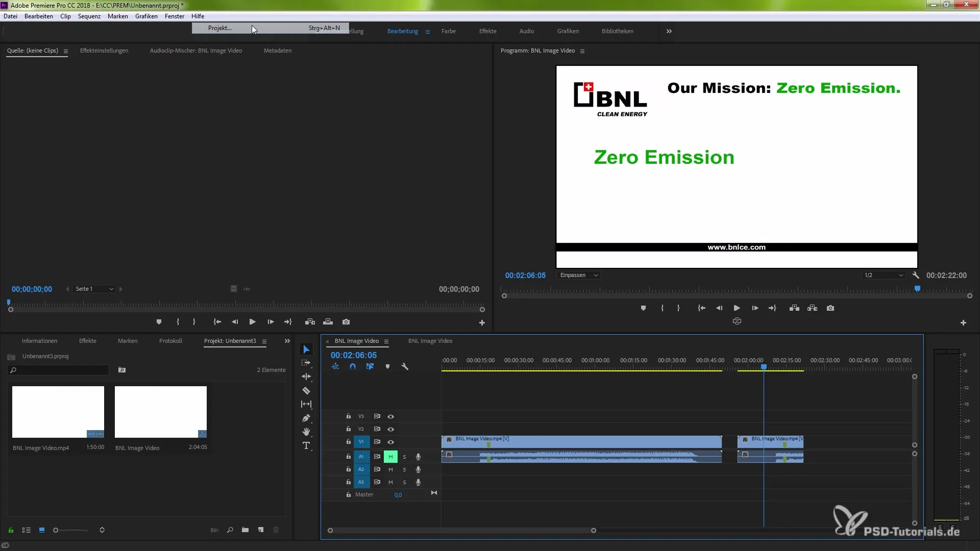Image resolution: width=980 pixels, height=551 pixels.
Task: Open the Fenster menu
Action: 175,16
